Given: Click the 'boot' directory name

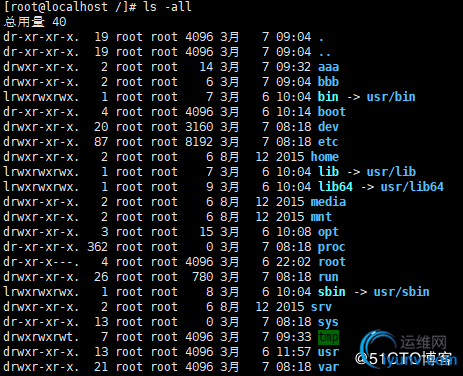Looking at the screenshot, I should 332,112.
